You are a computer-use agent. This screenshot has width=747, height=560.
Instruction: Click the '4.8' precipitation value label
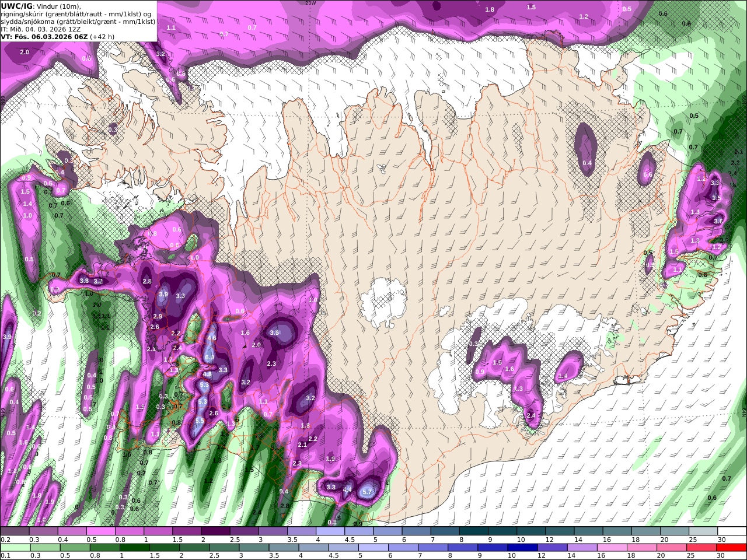tap(207, 374)
